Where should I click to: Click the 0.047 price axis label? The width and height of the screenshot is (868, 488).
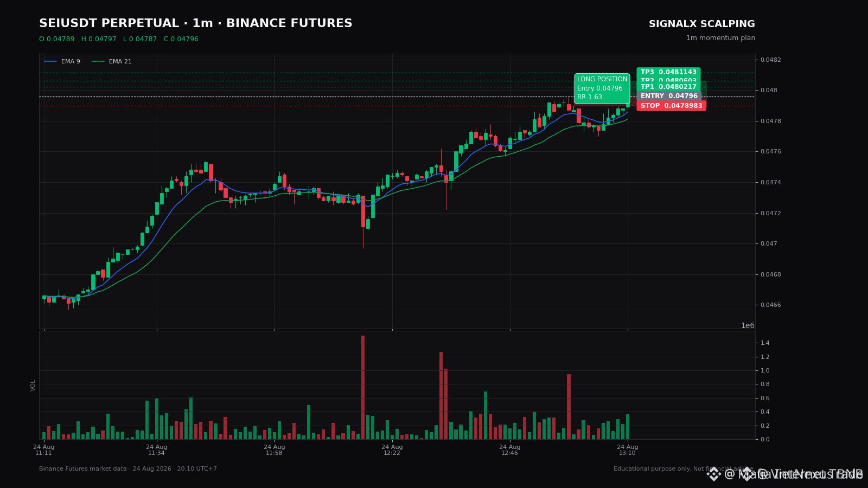[770, 243]
